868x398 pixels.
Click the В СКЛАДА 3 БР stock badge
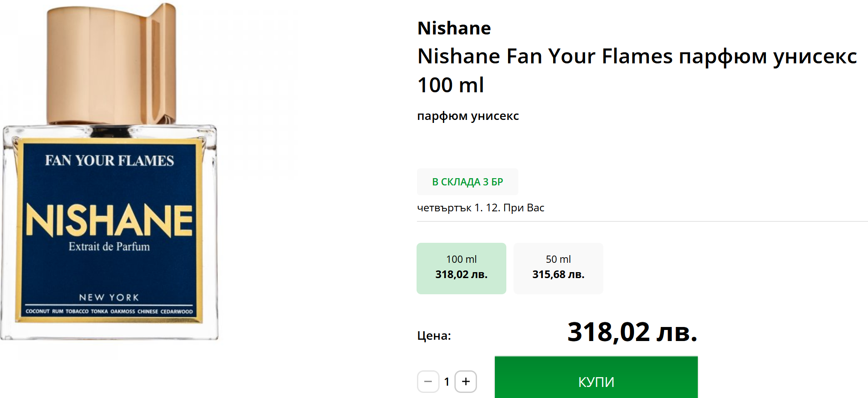click(467, 182)
